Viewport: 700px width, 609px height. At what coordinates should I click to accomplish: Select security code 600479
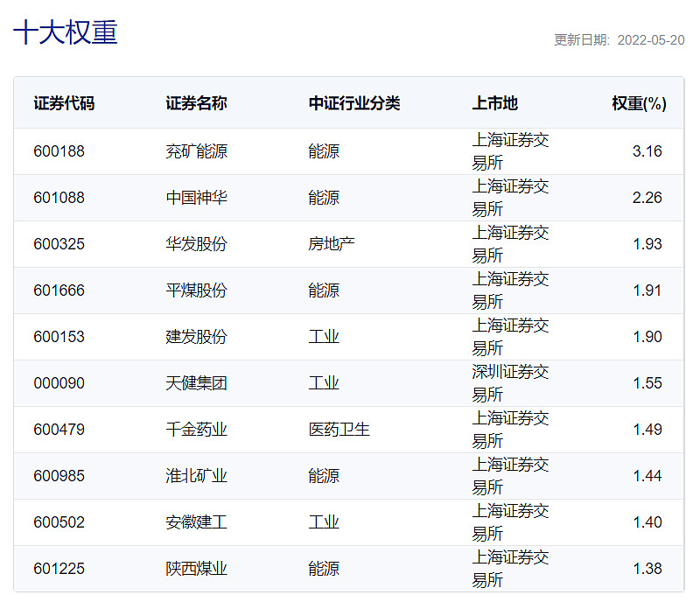59,430
